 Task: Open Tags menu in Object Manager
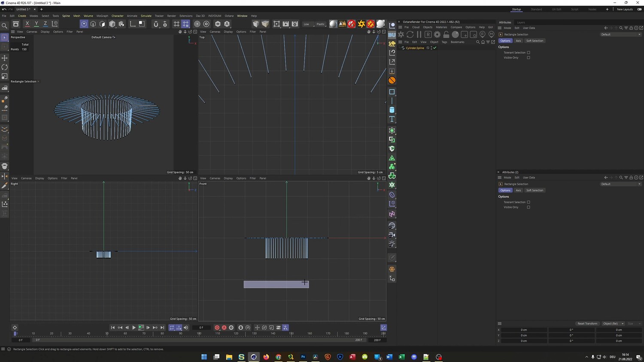click(444, 42)
